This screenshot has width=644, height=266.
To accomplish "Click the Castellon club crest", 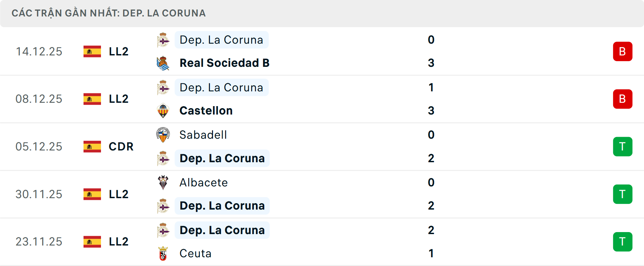I will click(x=163, y=111).
